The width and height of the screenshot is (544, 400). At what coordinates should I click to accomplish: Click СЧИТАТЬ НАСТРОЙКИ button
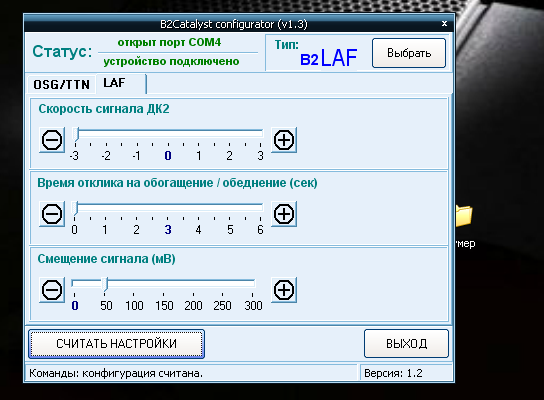pos(116,344)
